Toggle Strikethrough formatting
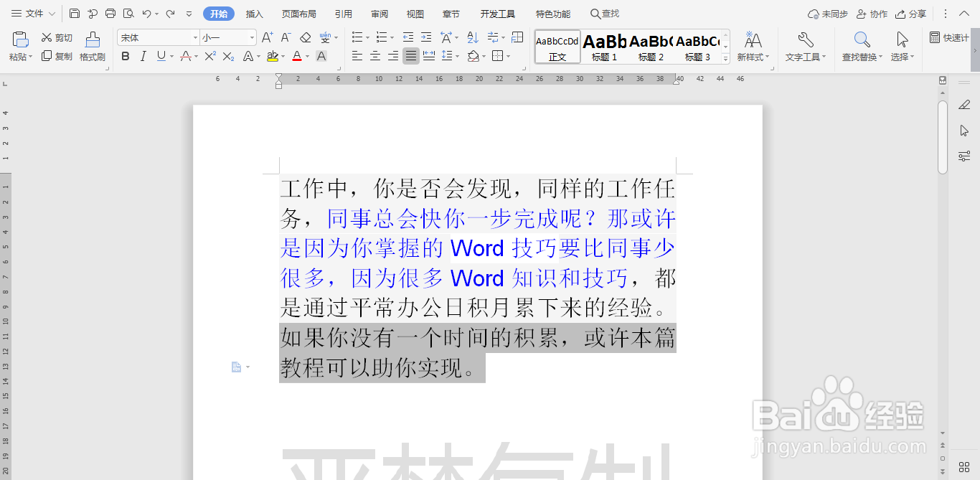Viewport: 980px width, 480px height. tap(186, 56)
